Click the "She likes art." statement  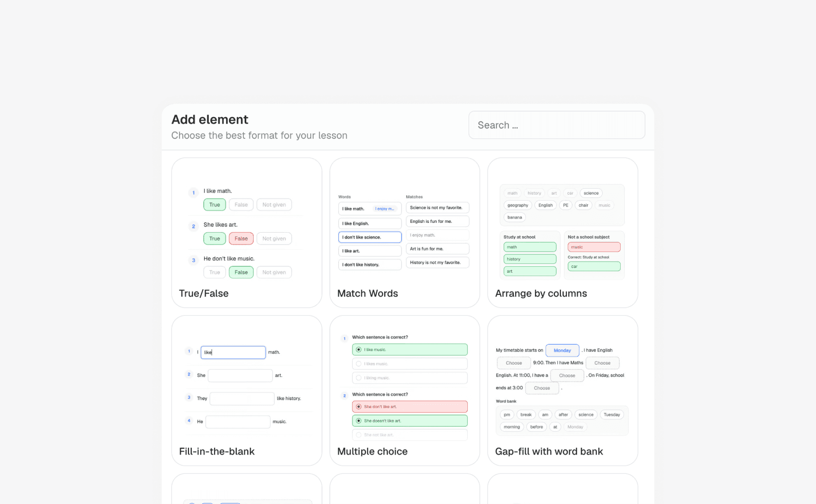221,225
